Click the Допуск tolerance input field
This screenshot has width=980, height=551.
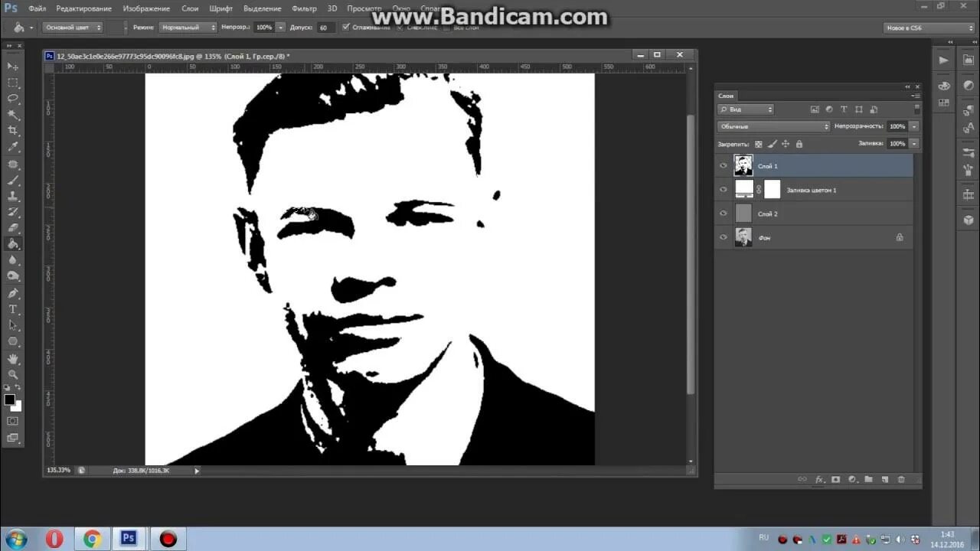pyautogui.click(x=326, y=28)
